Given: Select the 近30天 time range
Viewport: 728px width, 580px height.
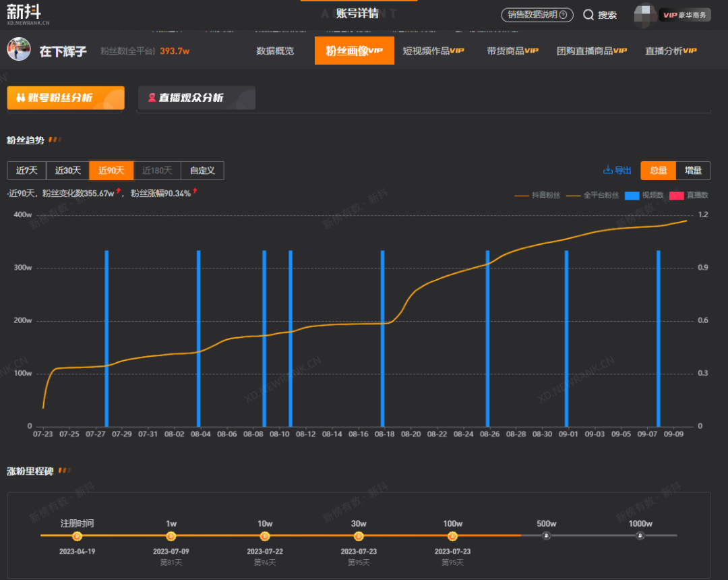Looking at the screenshot, I should pyautogui.click(x=68, y=171).
